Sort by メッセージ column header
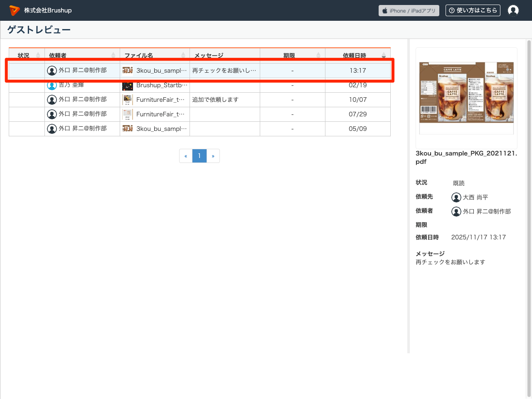 coord(224,55)
